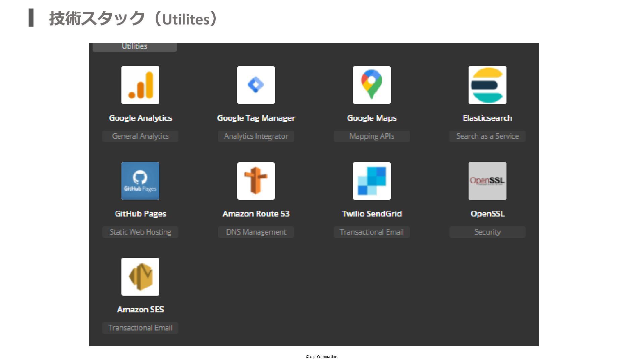644x362 pixels.
Task: Click the Google Analytics bar chart icon
Action: [140, 85]
